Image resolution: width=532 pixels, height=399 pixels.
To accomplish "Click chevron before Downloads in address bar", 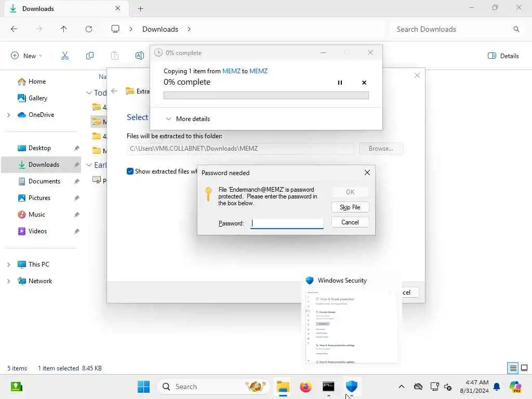I will coord(130,29).
